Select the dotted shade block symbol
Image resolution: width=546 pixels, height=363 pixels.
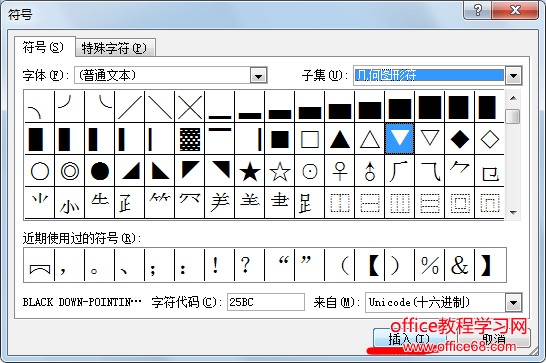point(190,139)
